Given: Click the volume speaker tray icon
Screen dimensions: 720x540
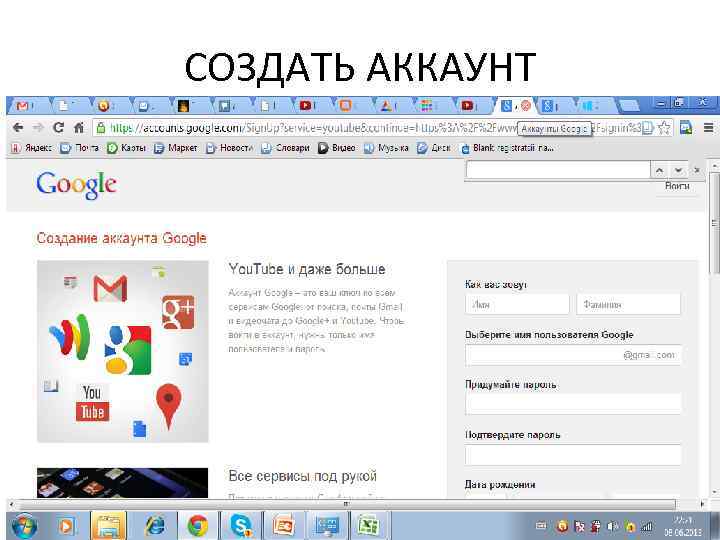Looking at the screenshot, I should click(x=613, y=526).
